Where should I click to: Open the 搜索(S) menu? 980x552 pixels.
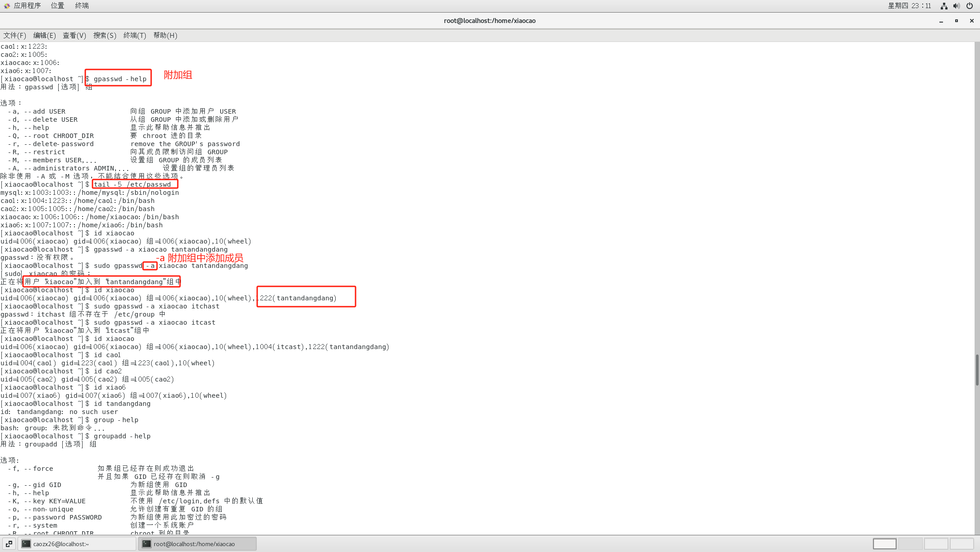105,35
